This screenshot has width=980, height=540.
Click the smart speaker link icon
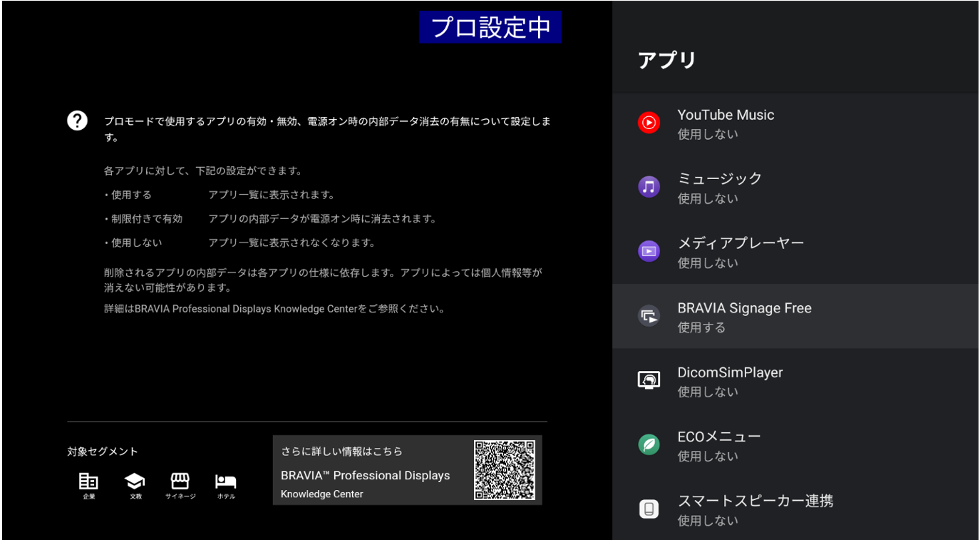(x=649, y=509)
